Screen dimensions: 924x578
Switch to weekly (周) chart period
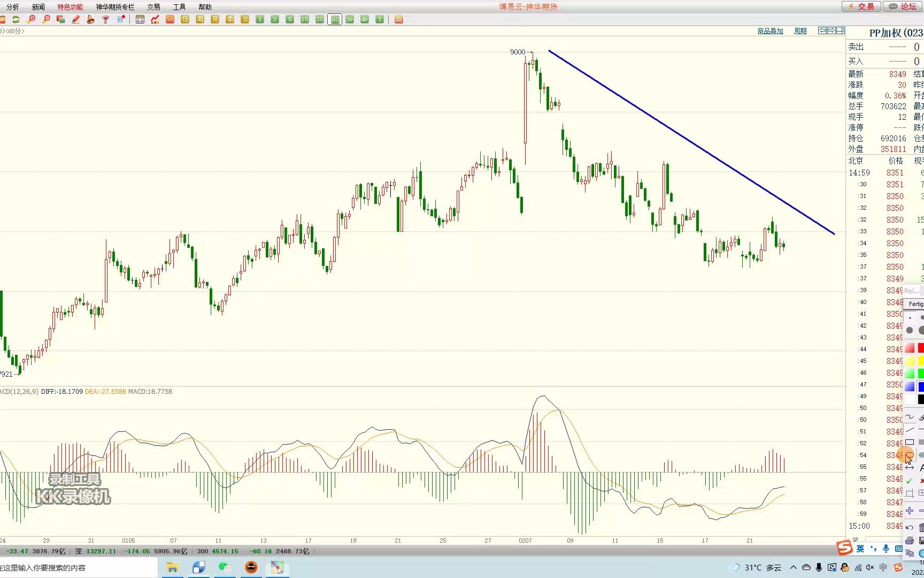[x=200, y=19]
